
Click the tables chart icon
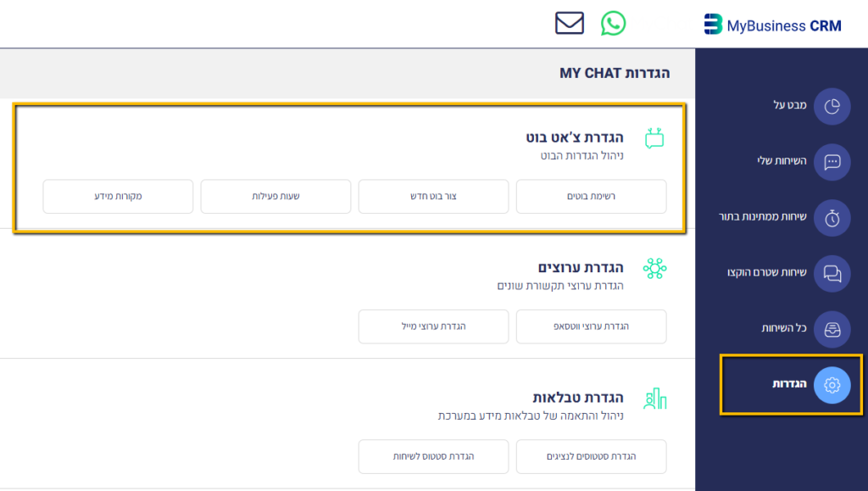tap(654, 399)
